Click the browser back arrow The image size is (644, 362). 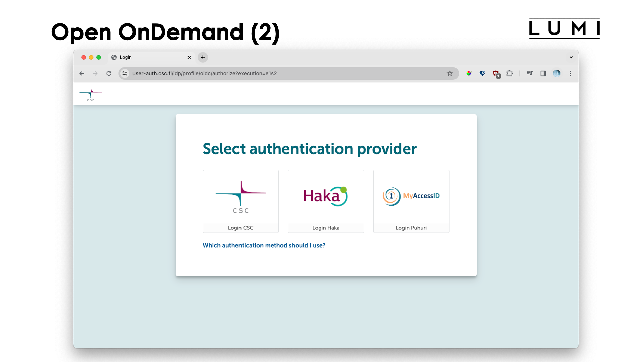coord(82,73)
